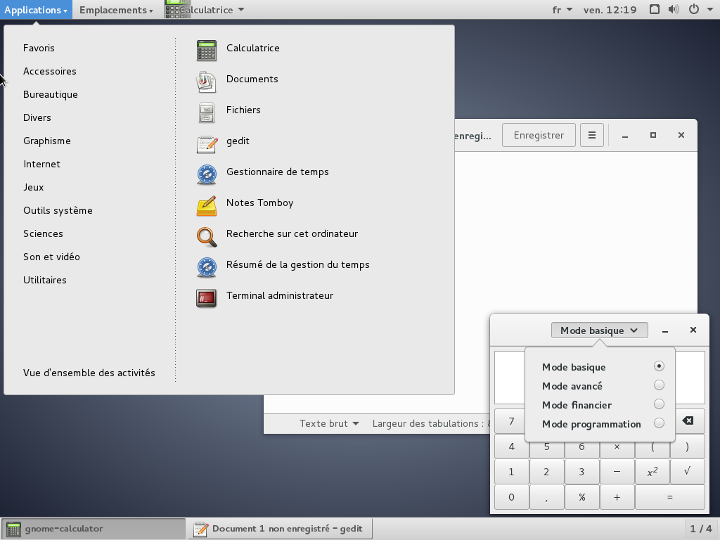Launch Notes Tomboy icon
This screenshot has width=720, height=540.
[x=207, y=204]
